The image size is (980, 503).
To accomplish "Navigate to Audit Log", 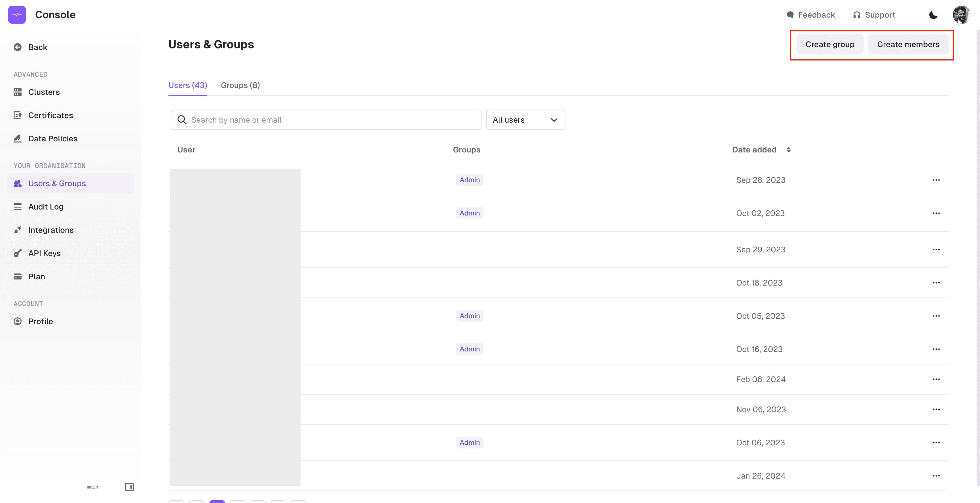I will tap(46, 207).
